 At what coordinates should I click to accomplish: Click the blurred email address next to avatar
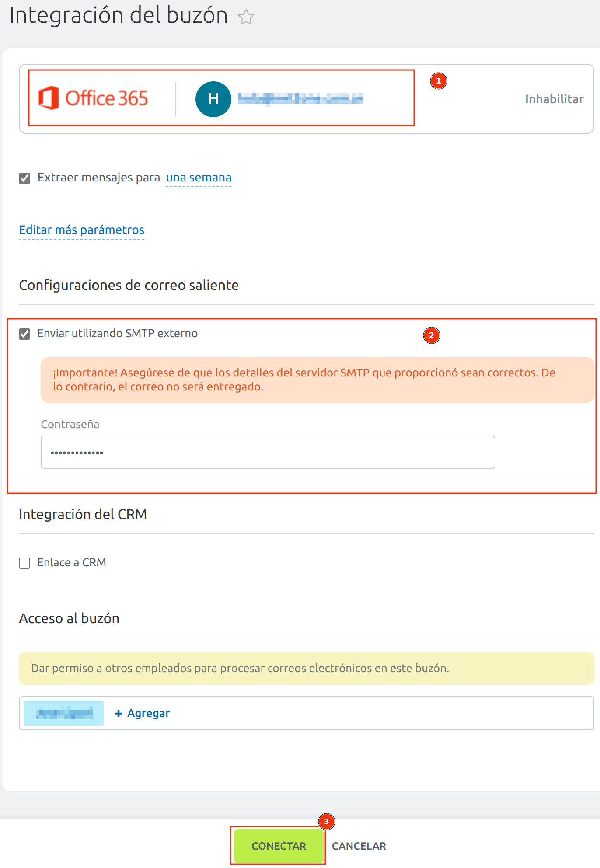tap(300, 98)
